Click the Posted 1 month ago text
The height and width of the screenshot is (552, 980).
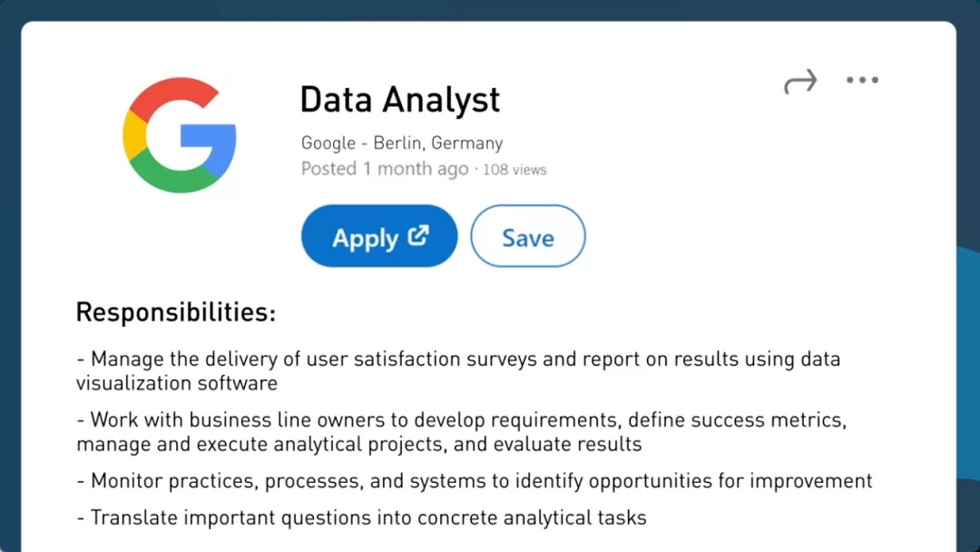tap(385, 169)
